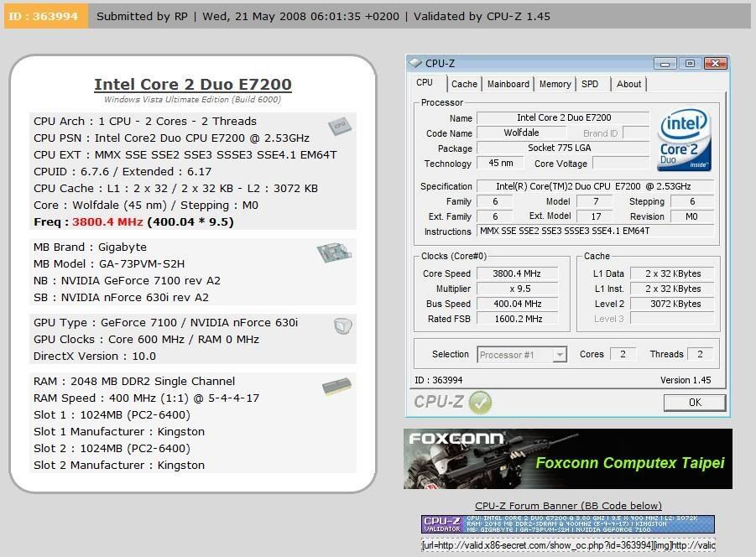
Task: Close the CPU-Z window
Action: [x=715, y=64]
